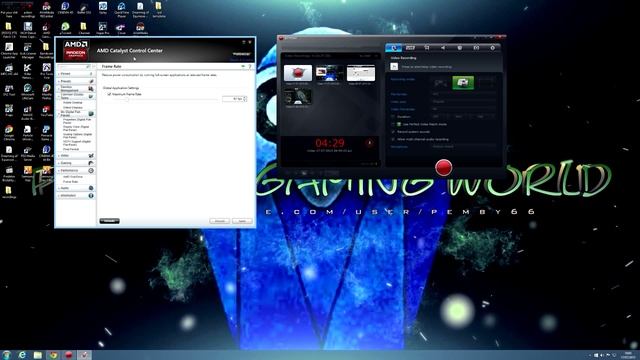
Task: Click the small round button beside the 04:29 timer
Action: (370, 143)
